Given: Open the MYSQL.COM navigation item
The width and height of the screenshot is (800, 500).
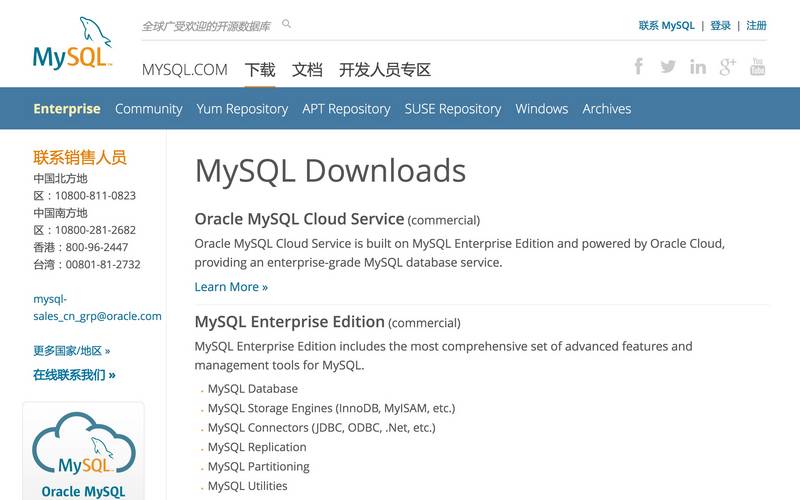Looking at the screenshot, I should tap(185, 69).
